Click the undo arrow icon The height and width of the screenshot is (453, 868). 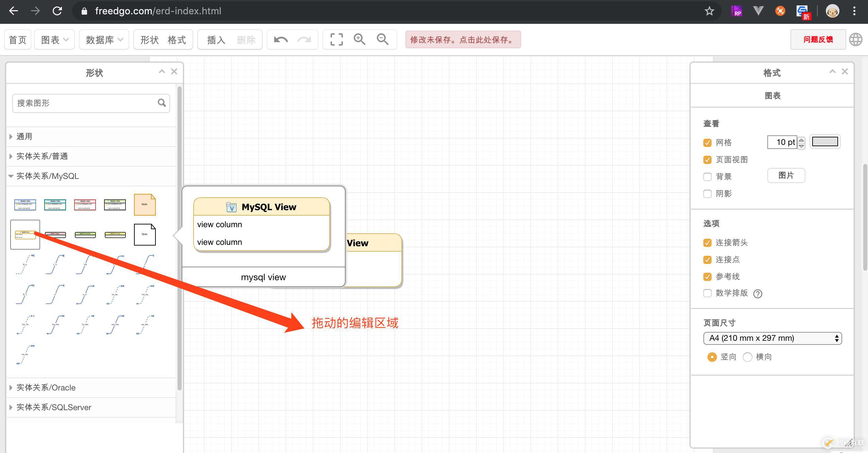tap(281, 40)
